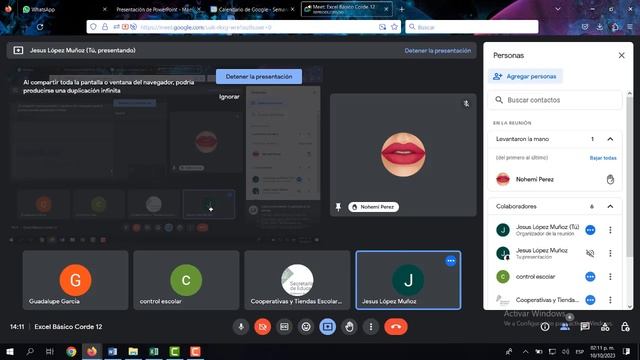
Task: Open Firefox application menu
Action: 630,27
